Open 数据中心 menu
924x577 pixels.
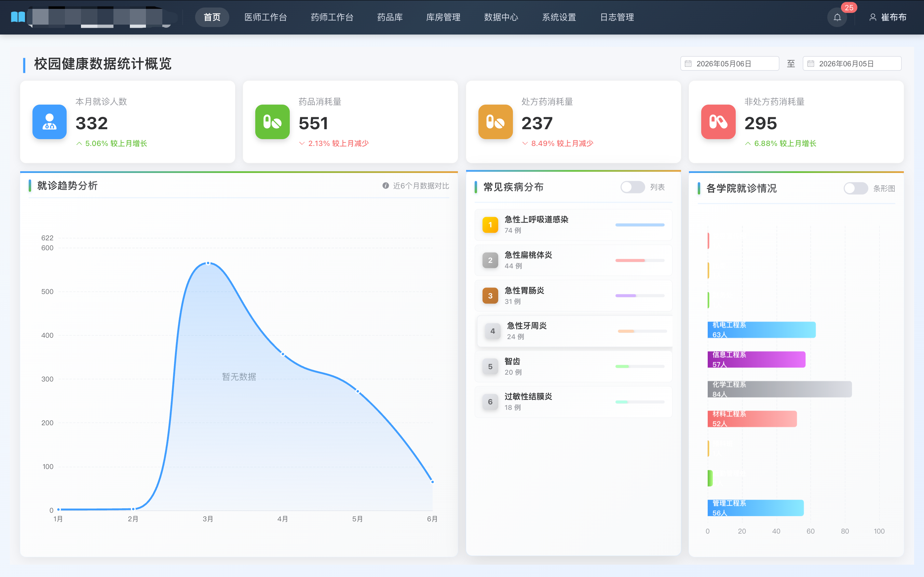click(501, 17)
